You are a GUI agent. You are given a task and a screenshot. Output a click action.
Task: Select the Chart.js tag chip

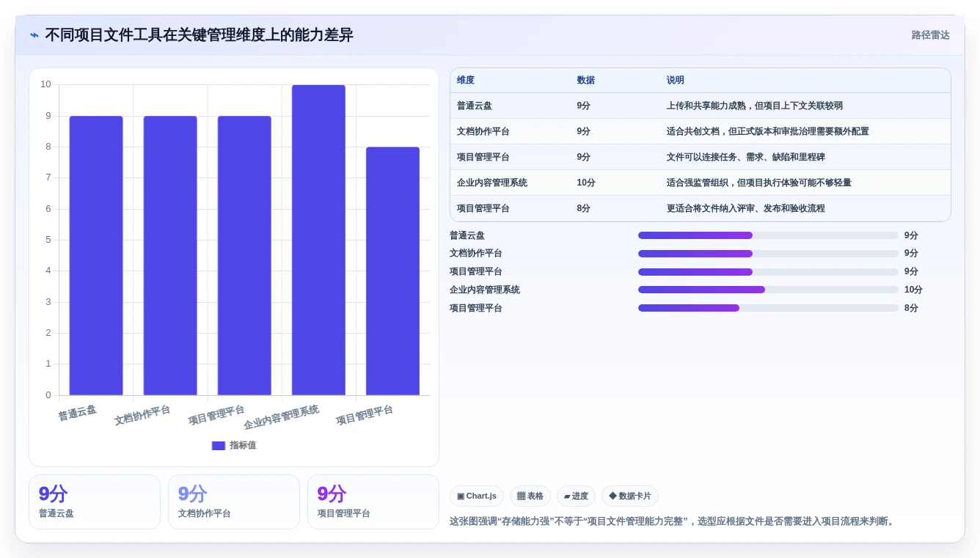(x=477, y=496)
